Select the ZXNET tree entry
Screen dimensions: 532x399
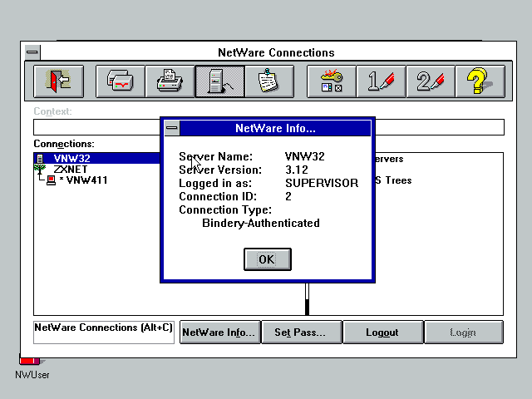click(x=70, y=170)
